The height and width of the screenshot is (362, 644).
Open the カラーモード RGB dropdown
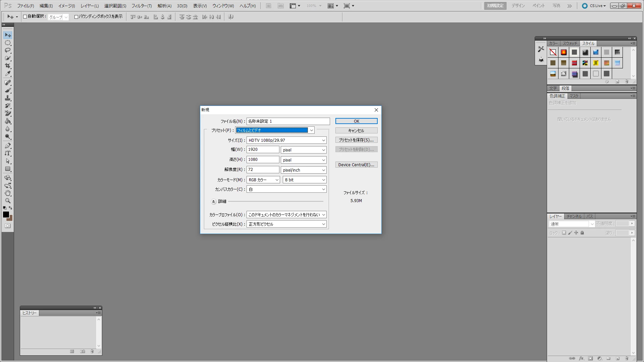click(x=263, y=180)
